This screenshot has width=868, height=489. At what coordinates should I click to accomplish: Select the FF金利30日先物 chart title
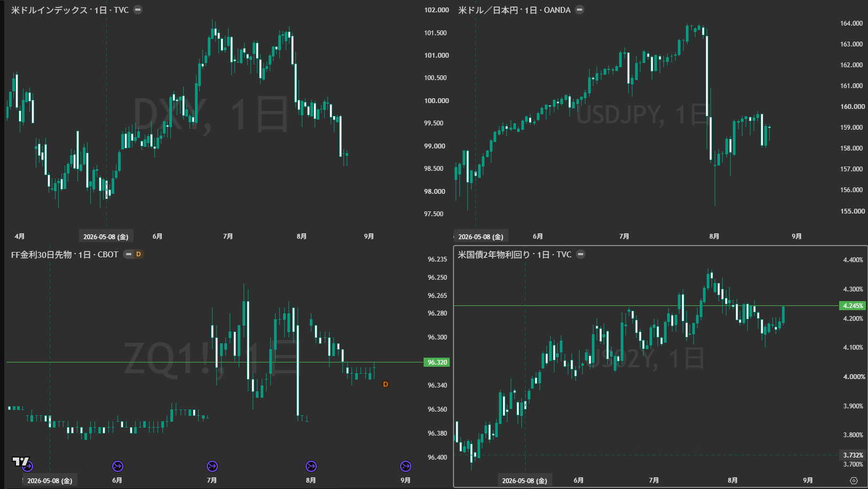coord(41,255)
